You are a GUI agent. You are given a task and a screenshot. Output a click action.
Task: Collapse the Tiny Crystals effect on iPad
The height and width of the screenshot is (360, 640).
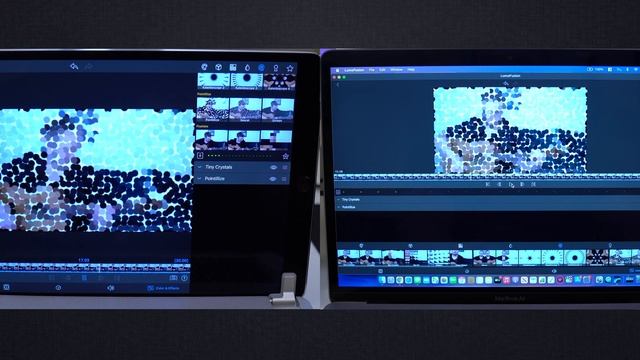click(x=200, y=167)
